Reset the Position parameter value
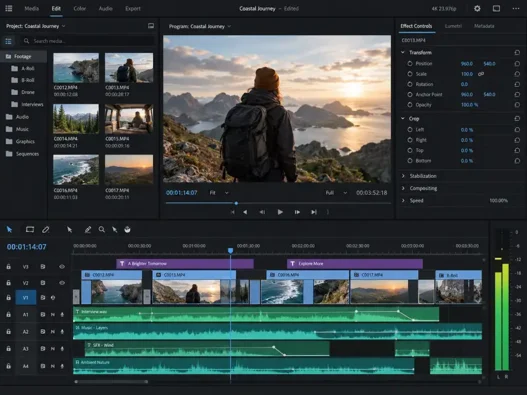This screenshot has width=527, height=395. (517, 64)
